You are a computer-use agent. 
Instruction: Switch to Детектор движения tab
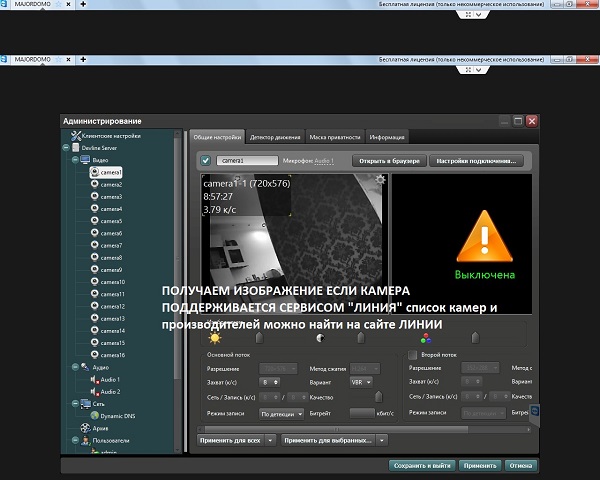point(273,136)
